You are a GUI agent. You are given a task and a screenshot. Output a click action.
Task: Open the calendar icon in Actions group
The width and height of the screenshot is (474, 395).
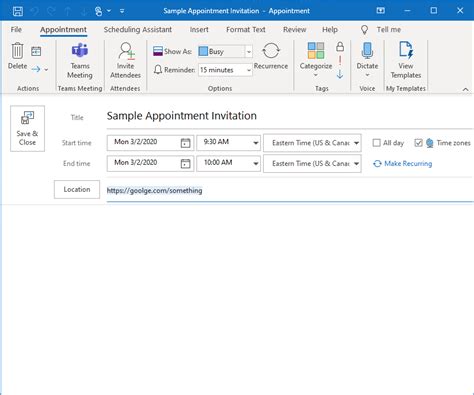click(36, 51)
